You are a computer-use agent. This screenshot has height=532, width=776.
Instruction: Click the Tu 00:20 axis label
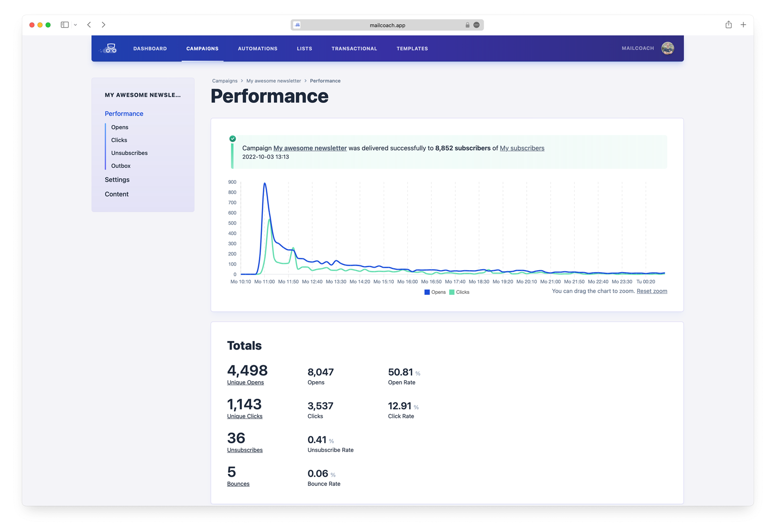click(646, 282)
